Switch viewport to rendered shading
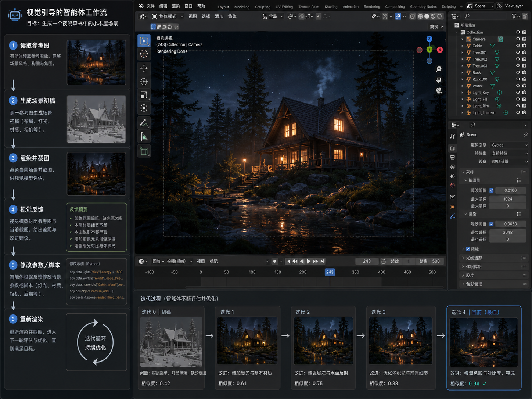The height and width of the screenshot is (399, 532). [x=439, y=16]
